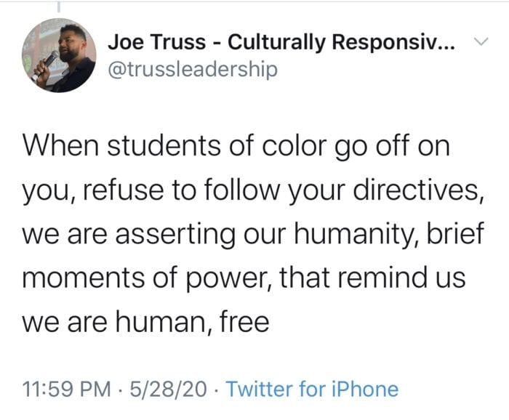
Task: Click the truncated 'Culturally Responsiv...' name text
Action: [342, 42]
